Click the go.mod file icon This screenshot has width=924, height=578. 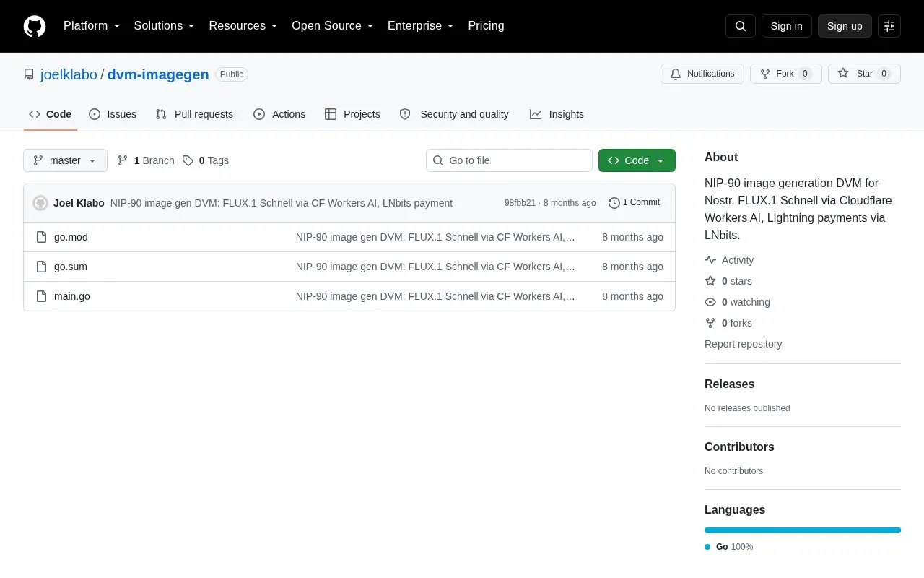tap(42, 237)
